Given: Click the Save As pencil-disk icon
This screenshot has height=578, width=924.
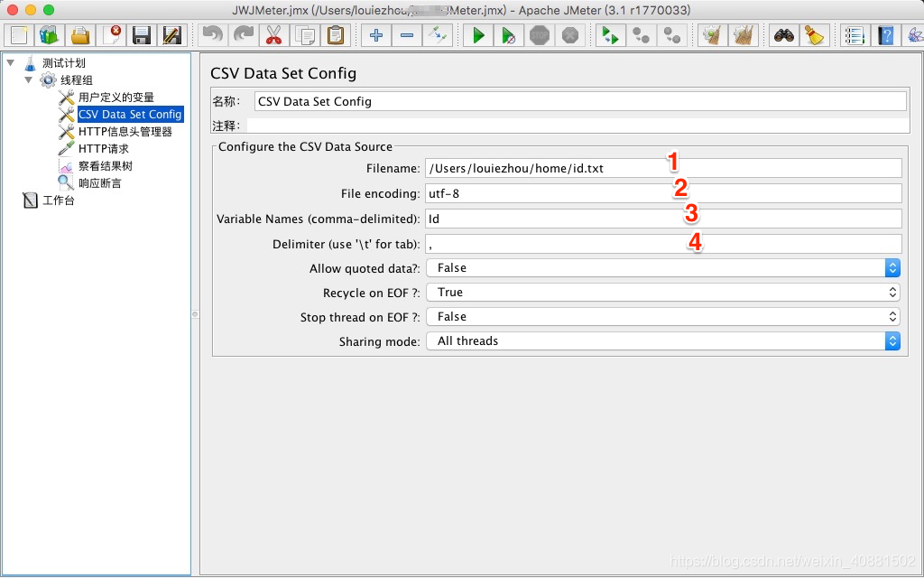Looking at the screenshot, I should [172, 35].
